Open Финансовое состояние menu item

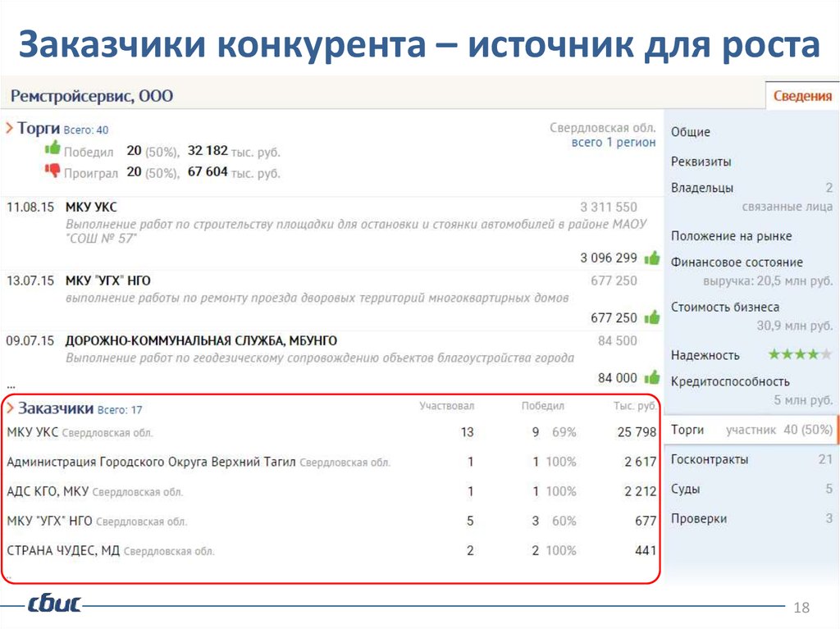coord(737,262)
